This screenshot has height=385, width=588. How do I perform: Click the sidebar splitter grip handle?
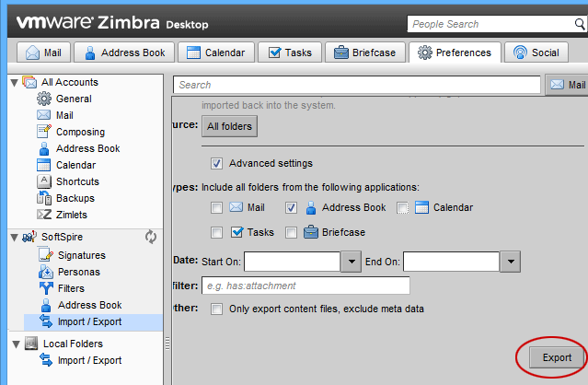click(x=167, y=344)
